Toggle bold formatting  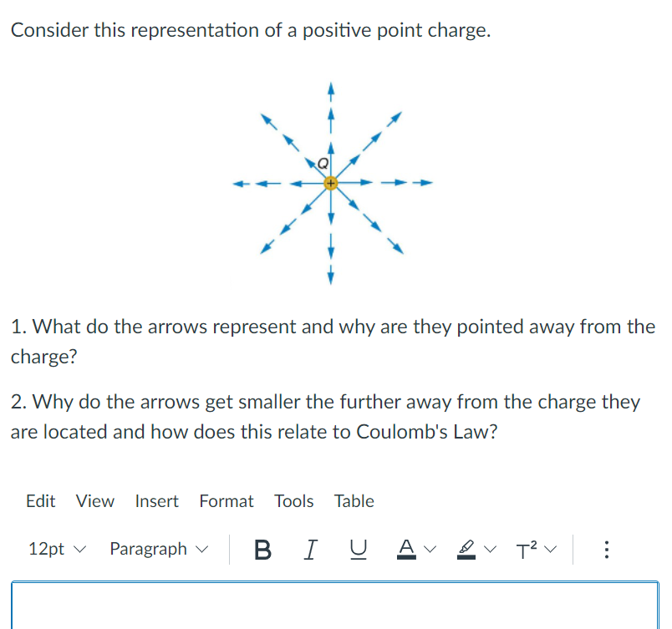(x=262, y=549)
